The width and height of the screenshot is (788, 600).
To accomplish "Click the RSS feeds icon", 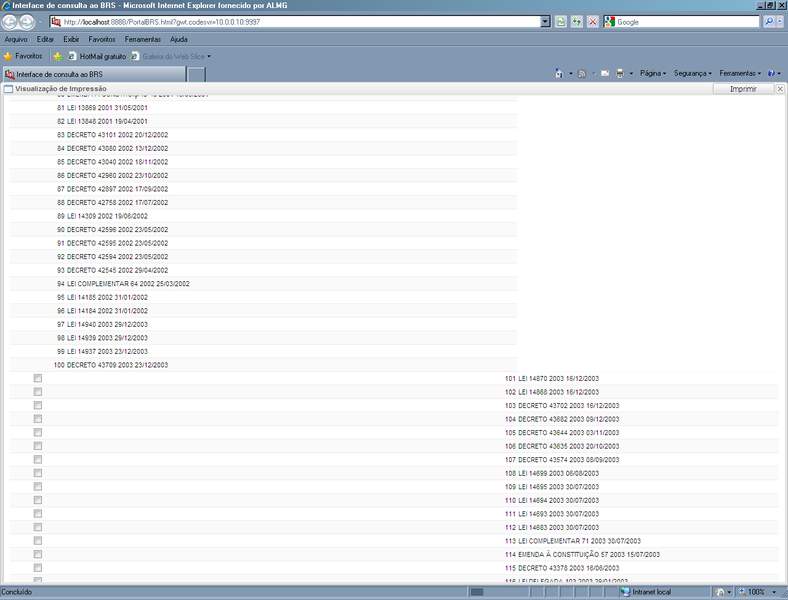I will coord(582,73).
